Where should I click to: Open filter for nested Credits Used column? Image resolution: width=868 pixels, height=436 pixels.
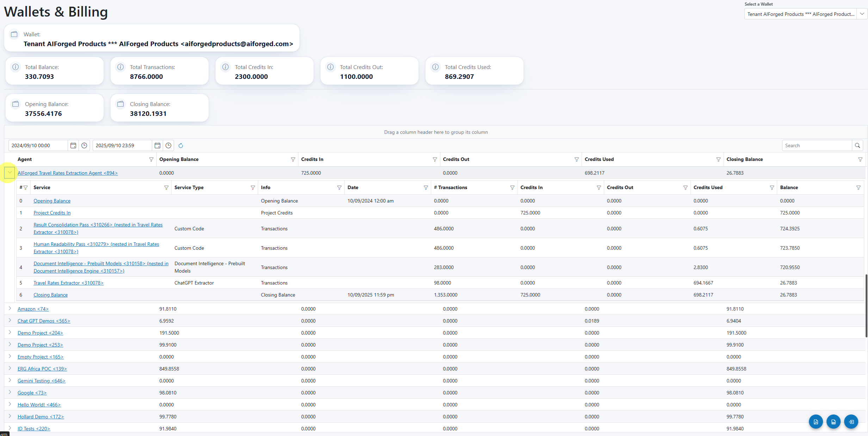[x=771, y=188]
